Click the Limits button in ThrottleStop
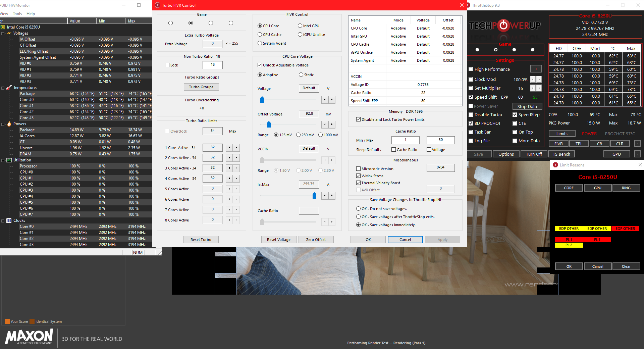Screen dimensions: 644x349 562,134
